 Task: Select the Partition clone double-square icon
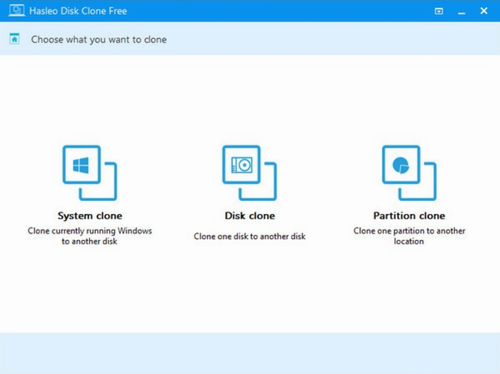coord(409,173)
